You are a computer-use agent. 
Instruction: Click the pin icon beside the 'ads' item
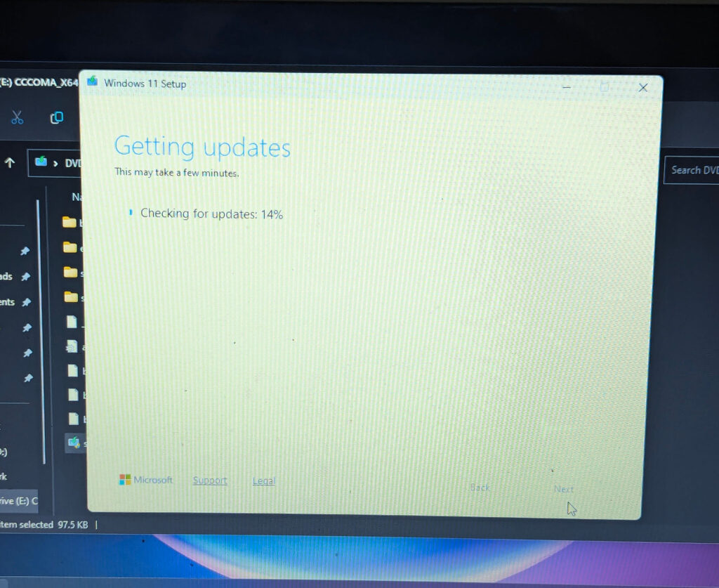pyautogui.click(x=26, y=277)
